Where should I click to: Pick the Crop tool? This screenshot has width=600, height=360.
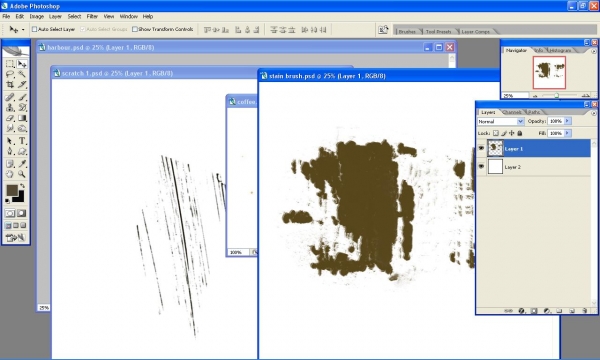(x=10, y=85)
